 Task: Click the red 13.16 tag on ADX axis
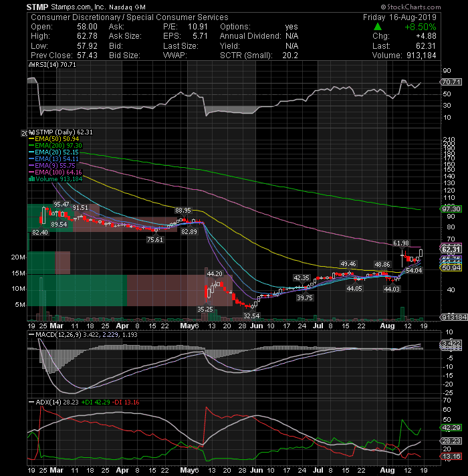click(451, 456)
